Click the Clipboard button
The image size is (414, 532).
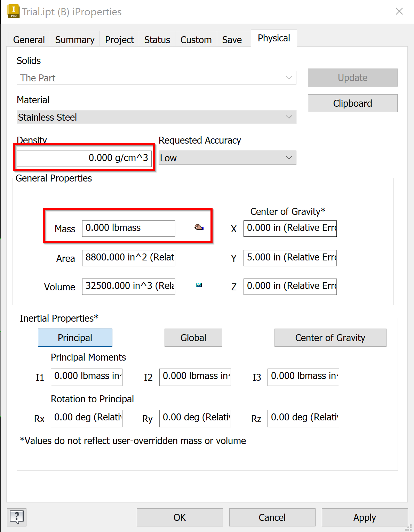pyautogui.click(x=352, y=103)
